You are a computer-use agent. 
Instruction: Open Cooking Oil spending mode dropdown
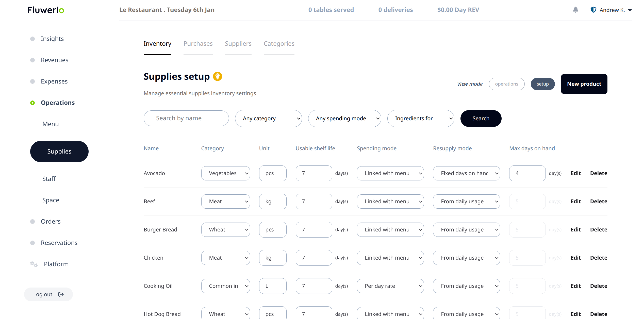click(390, 286)
